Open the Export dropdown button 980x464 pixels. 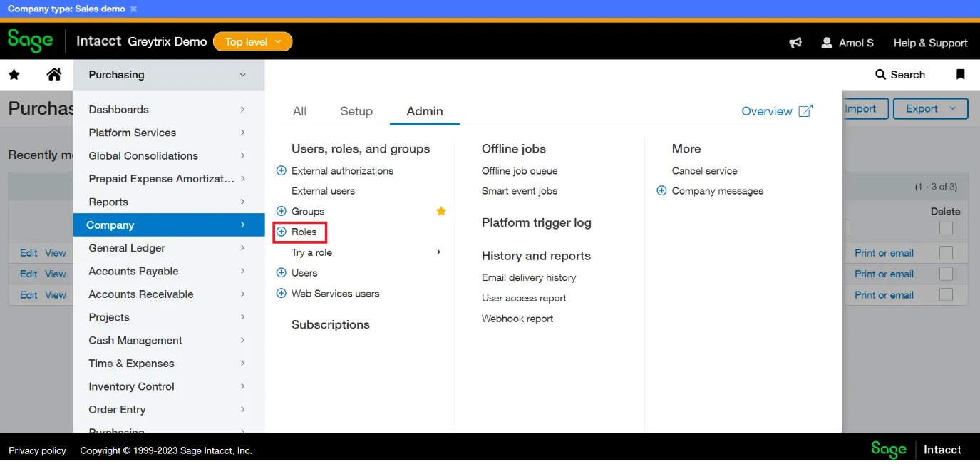tap(932, 109)
